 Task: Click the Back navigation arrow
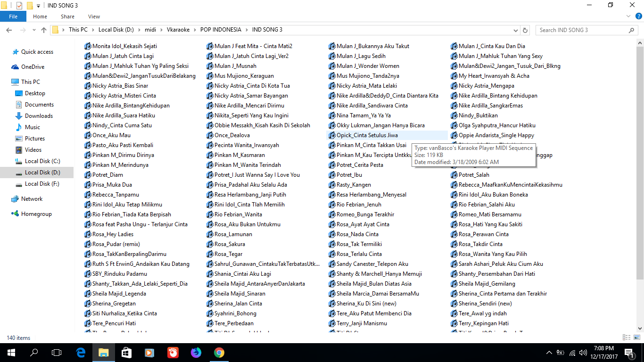(8, 30)
